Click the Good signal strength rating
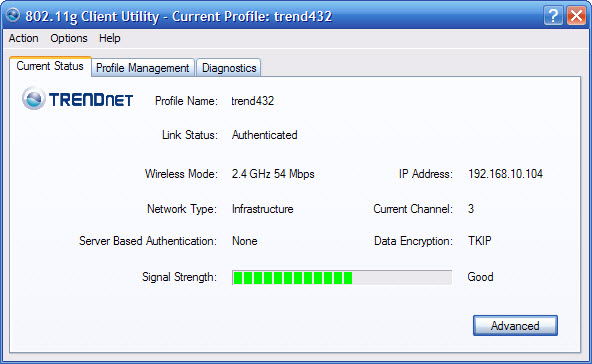Viewport: 592px width, 364px height. click(x=480, y=277)
